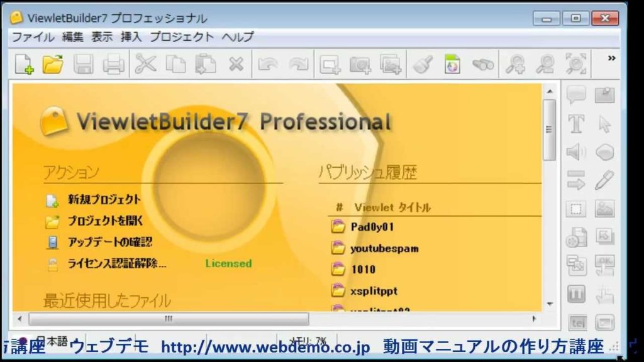Click the vertical scrollbar down arrow

coord(550,304)
